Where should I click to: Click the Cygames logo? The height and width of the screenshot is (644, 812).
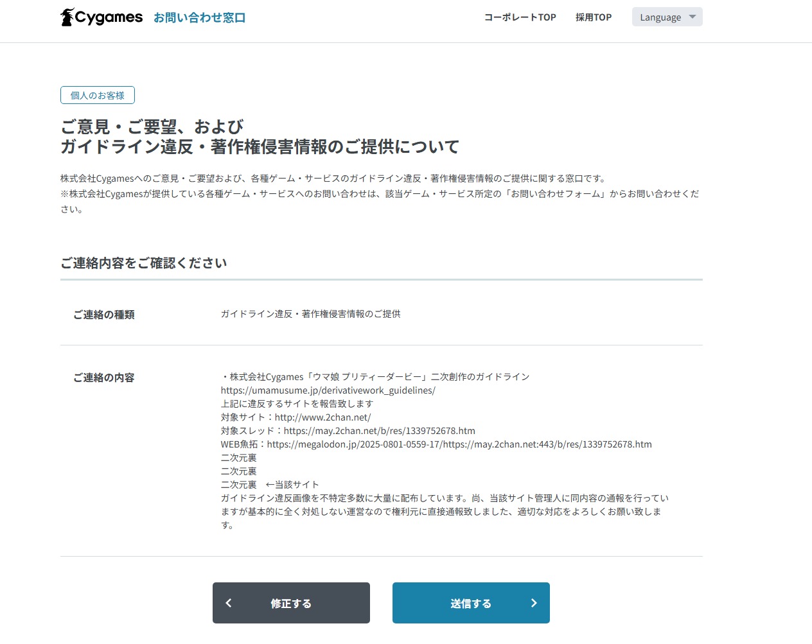tap(101, 17)
